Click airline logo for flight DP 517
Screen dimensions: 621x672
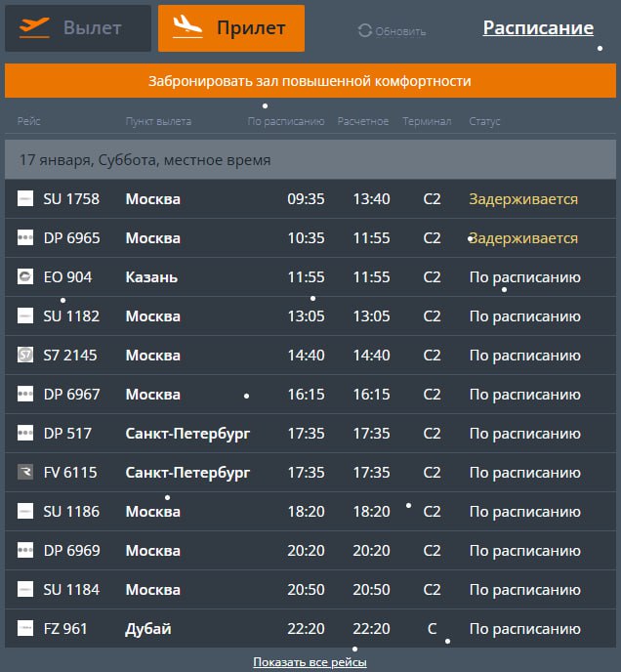(25, 434)
